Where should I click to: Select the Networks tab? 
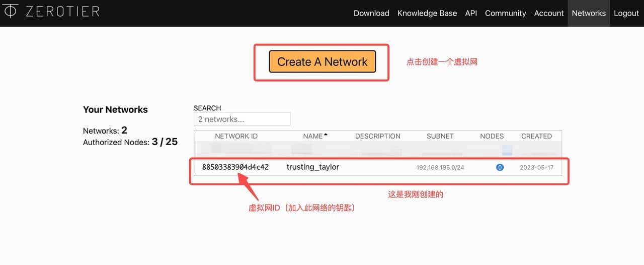pos(589,13)
